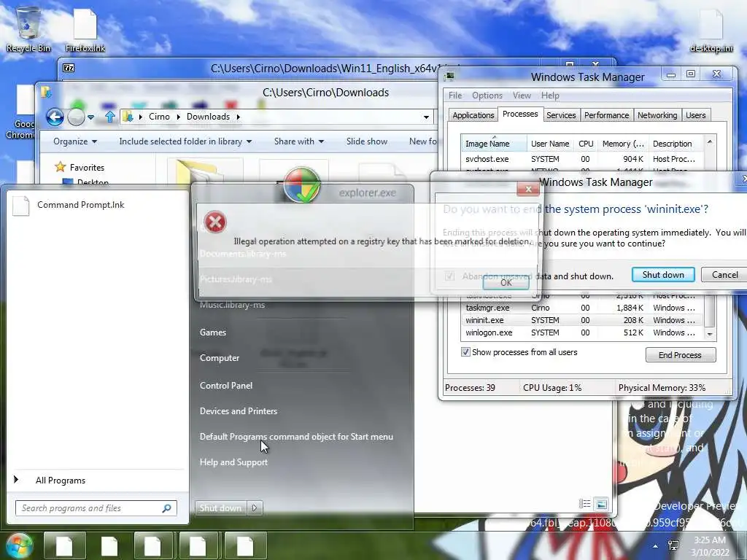Switch to the Services tab
Image resolution: width=747 pixels, height=560 pixels.
(561, 115)
